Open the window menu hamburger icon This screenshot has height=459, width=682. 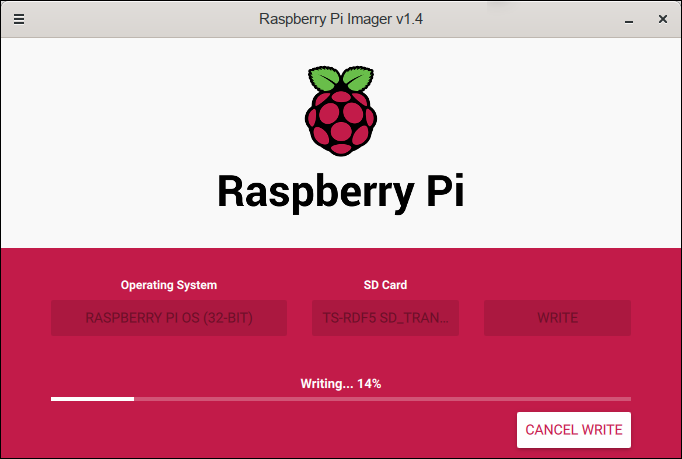point(19,18)
